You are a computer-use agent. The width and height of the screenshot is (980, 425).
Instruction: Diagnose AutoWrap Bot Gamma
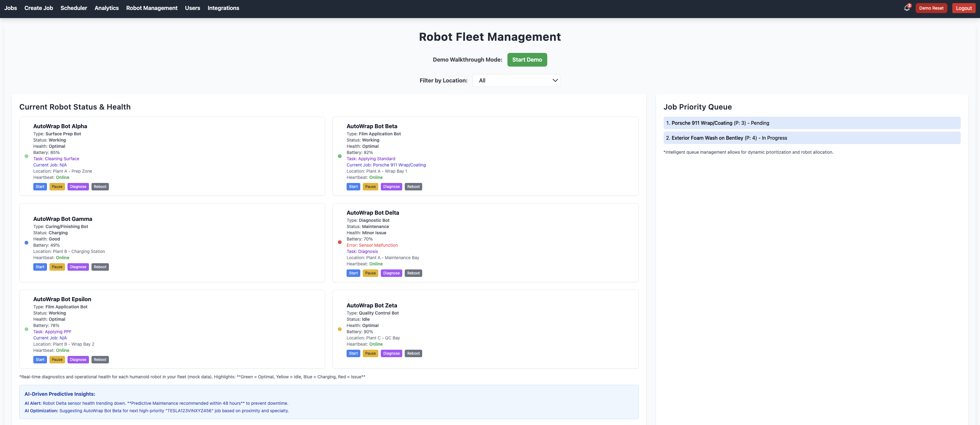click(78, 267)
